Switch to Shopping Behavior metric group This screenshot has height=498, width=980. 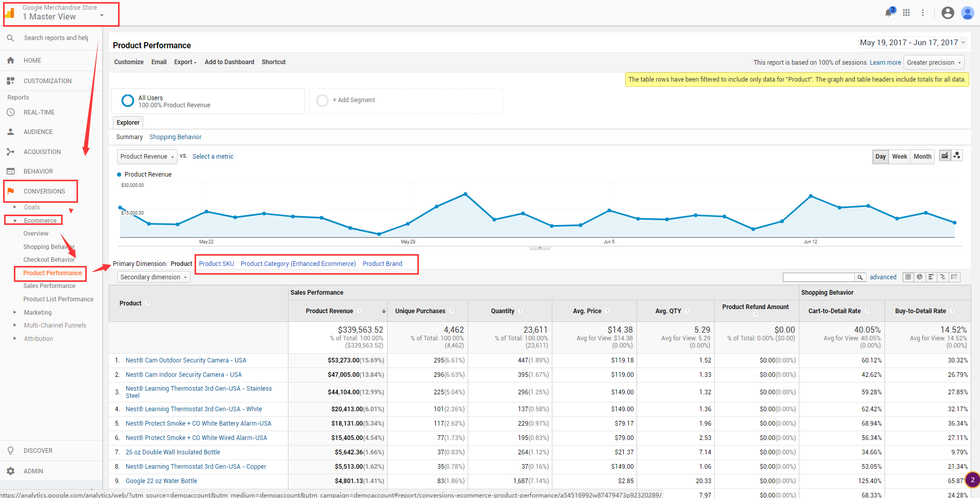(x=175, y=137)
